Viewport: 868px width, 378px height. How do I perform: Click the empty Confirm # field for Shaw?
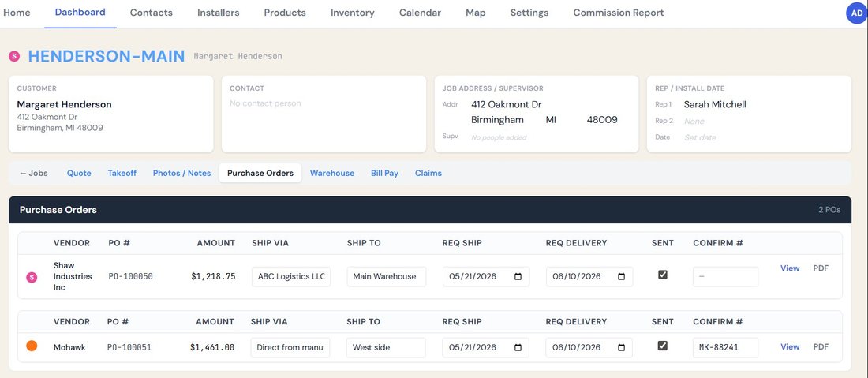pyautogui.click(x=726, y=277)
